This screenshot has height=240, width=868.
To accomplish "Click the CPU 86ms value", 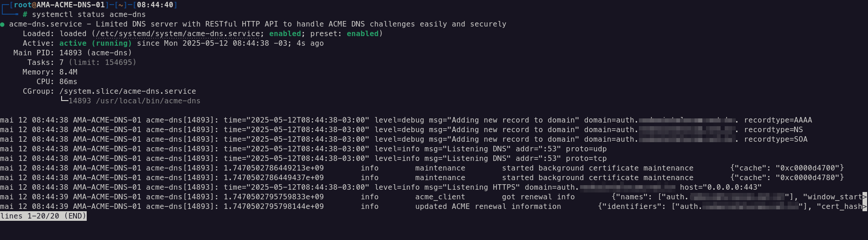I will (68, 82).
